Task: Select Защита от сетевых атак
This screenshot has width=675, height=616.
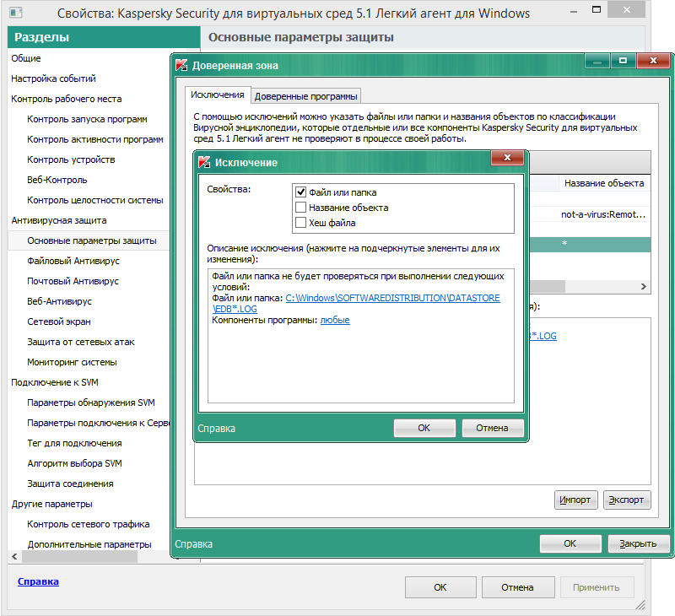Action: pos(81,342)
